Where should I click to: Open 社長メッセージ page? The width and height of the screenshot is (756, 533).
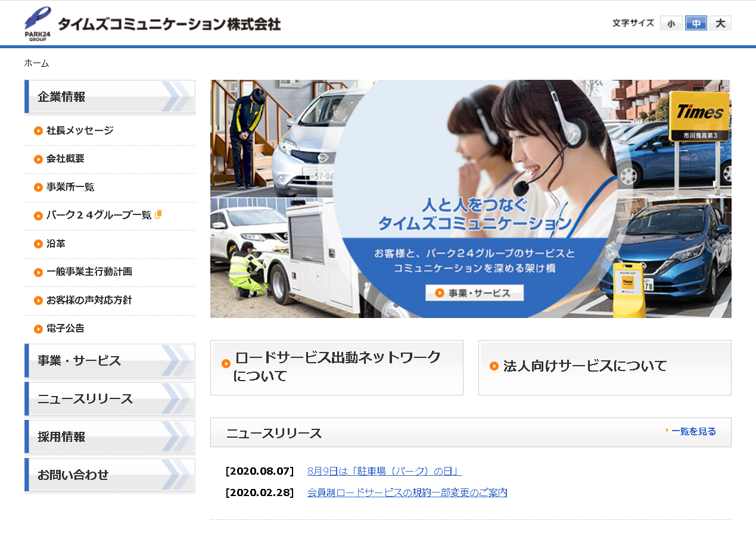tap(80, 130)
